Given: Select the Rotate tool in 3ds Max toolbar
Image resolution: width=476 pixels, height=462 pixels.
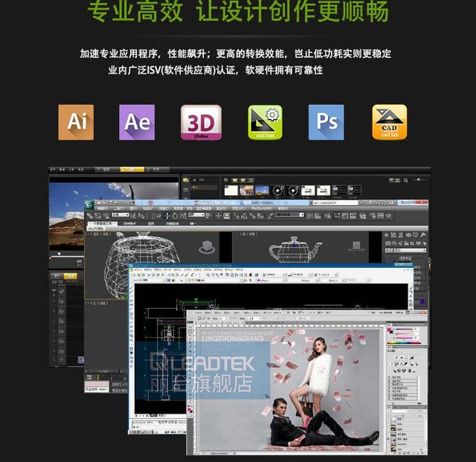Looking at the screenshot, I should pyautogui.click(x=175, y=216).
